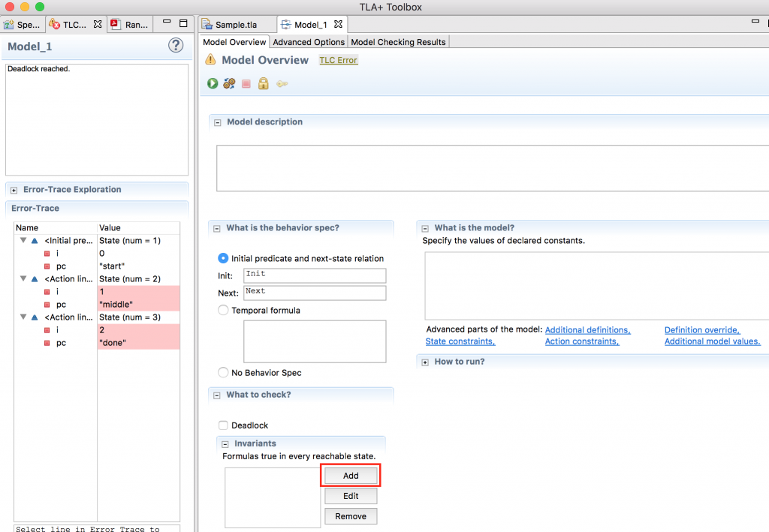Viewport: 769px width, 532px height.
Task: Stop TLC with the red square icon
Action: [x=246, y=84]
